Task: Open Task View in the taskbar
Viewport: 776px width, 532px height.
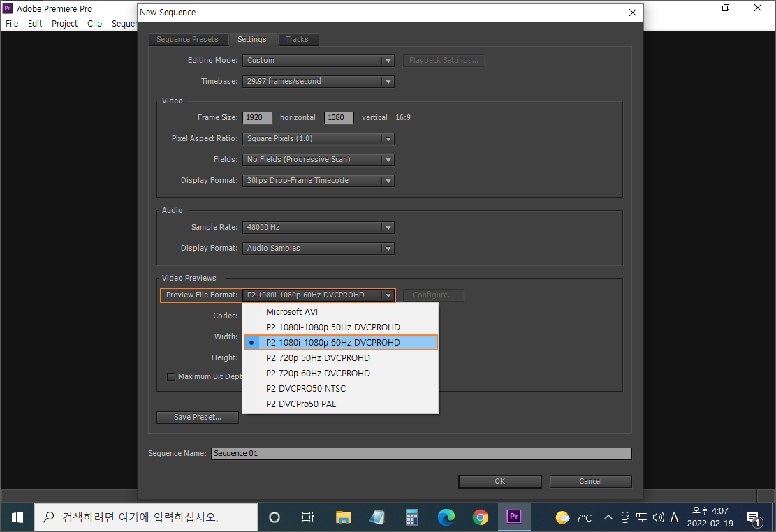Action: (x=308, y=517)
